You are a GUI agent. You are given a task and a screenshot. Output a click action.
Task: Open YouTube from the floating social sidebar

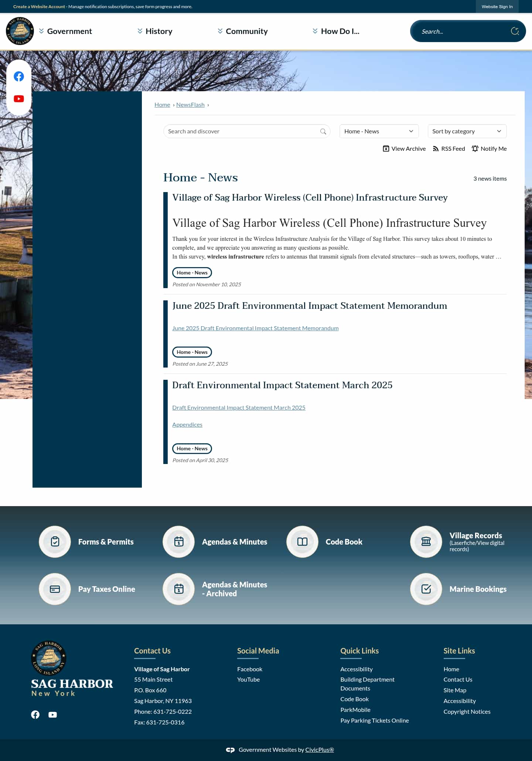[19, 99]
